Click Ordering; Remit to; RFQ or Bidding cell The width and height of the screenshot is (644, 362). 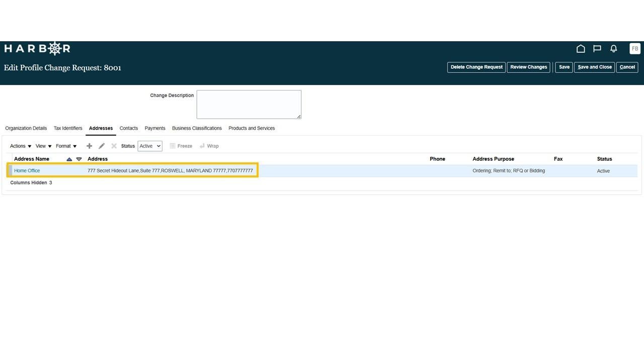[509, 171]
